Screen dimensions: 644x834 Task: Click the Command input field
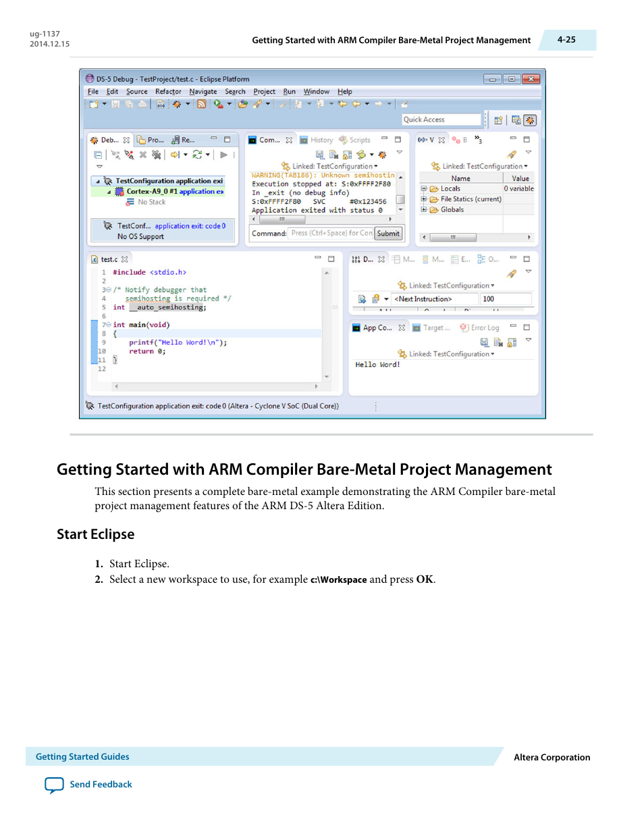(x=331, y=233)
